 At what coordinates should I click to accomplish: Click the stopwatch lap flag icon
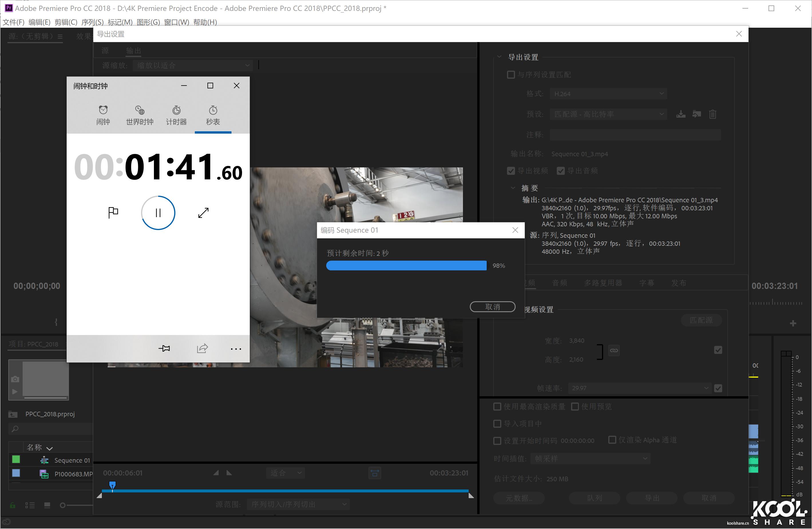[113, 213]
